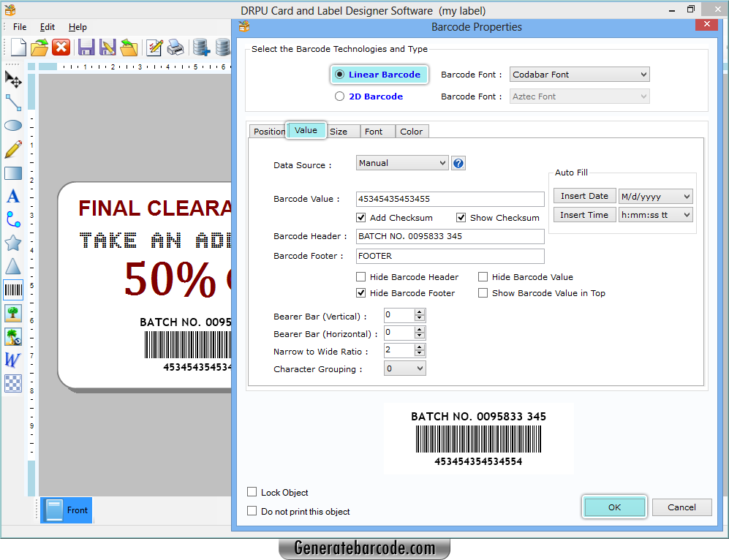Click the database with plus icon
Viewport: 729px width, 560px height.
[201, 48]
